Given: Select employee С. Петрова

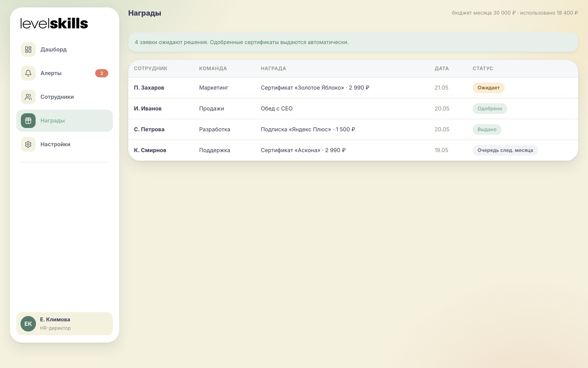Looking at the screenshot, I should (x=149, y=130).
